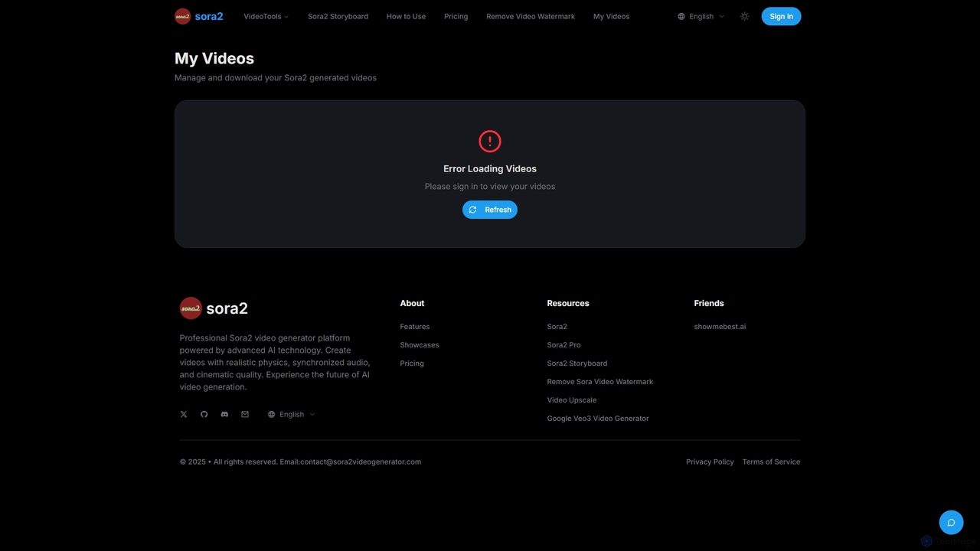Image resolution: width=980 pixels, height=551 pixels.
Task: Click the Refresh button
Action: click(x=490, y=210)
